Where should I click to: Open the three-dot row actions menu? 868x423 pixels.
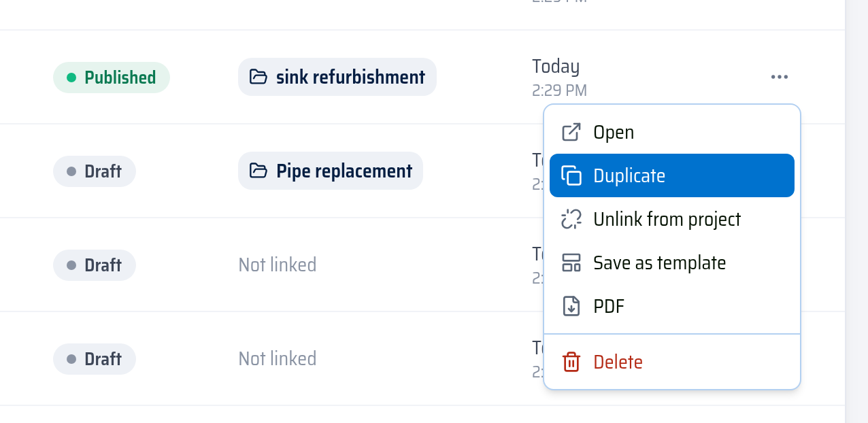tap(780, 77)
